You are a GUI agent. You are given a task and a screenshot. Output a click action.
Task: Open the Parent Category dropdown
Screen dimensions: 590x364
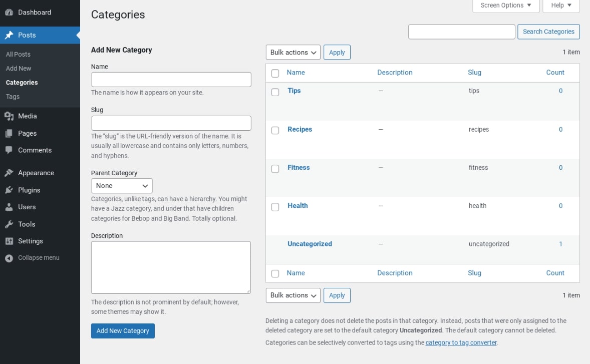[x=122, y=186]
